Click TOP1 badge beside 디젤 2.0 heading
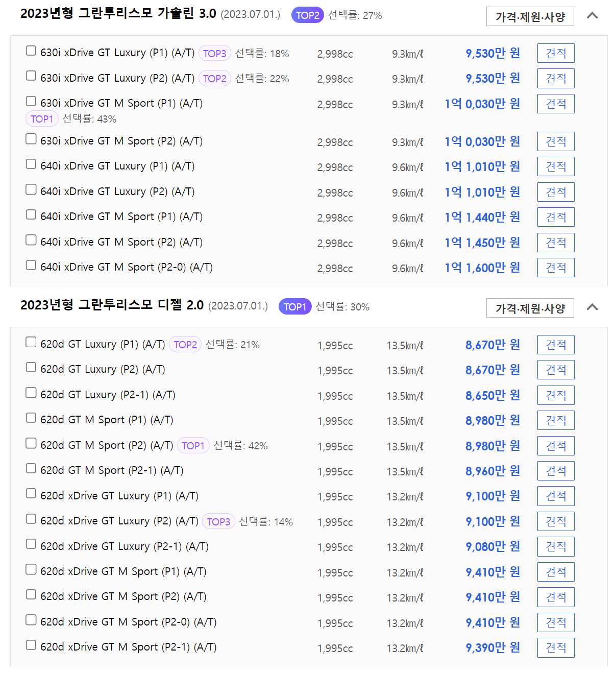Viewport: 616px width, 673px height. coord(295,307)
